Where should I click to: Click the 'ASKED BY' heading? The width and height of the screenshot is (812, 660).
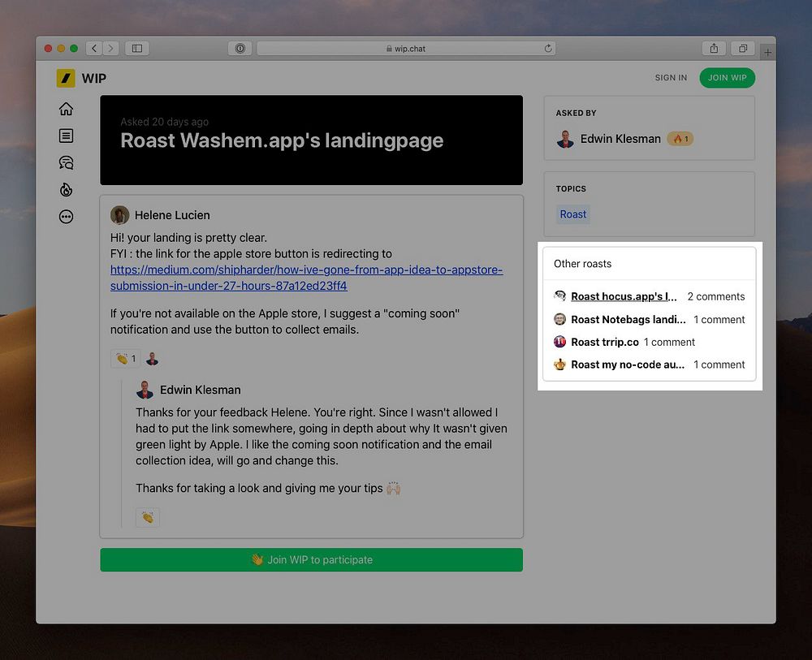576,113
